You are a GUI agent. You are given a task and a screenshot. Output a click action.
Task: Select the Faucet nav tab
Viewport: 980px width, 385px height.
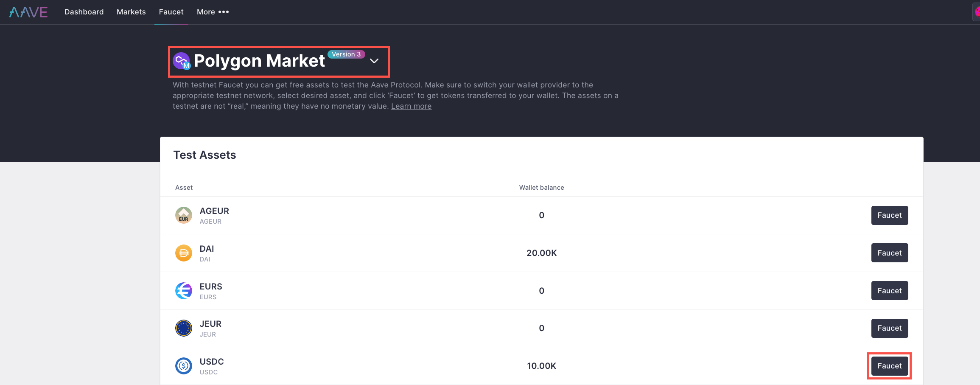pos(171,12)
